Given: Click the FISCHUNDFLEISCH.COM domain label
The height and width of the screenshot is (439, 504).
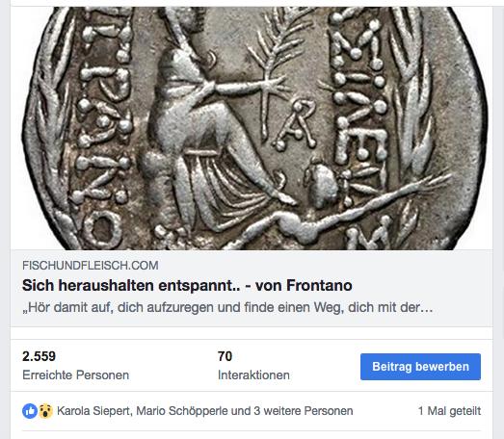Looking at the screenshot, I should (91, 266).
